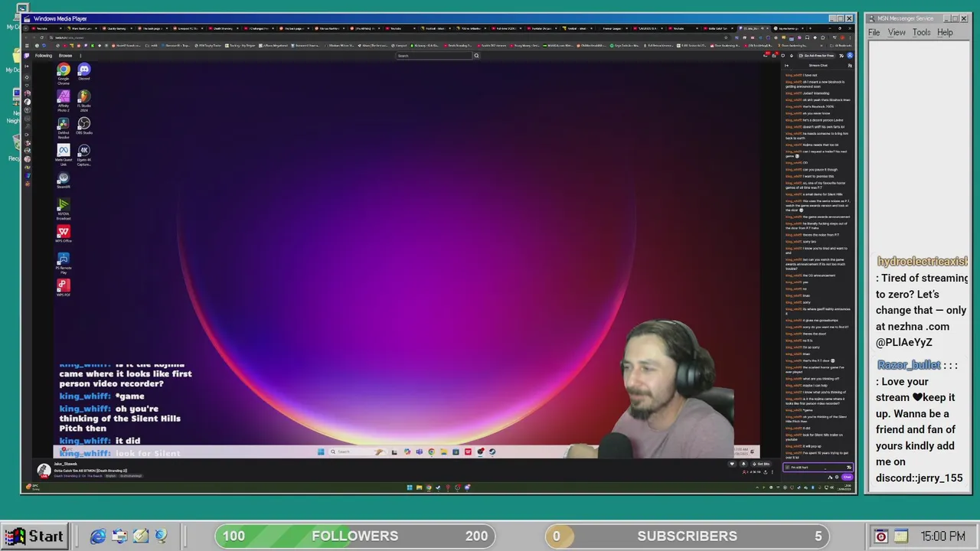980x551 pixels.
Task: Click the hydroelectricaxis username in MSN chat
Action: coord(922,262)
